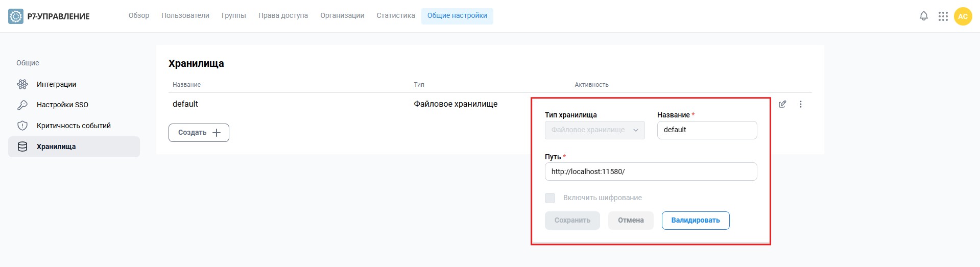Click the Р7-Управление gear logo icon
The width and height of the screenshot is (980, 267).
(16, 16)
